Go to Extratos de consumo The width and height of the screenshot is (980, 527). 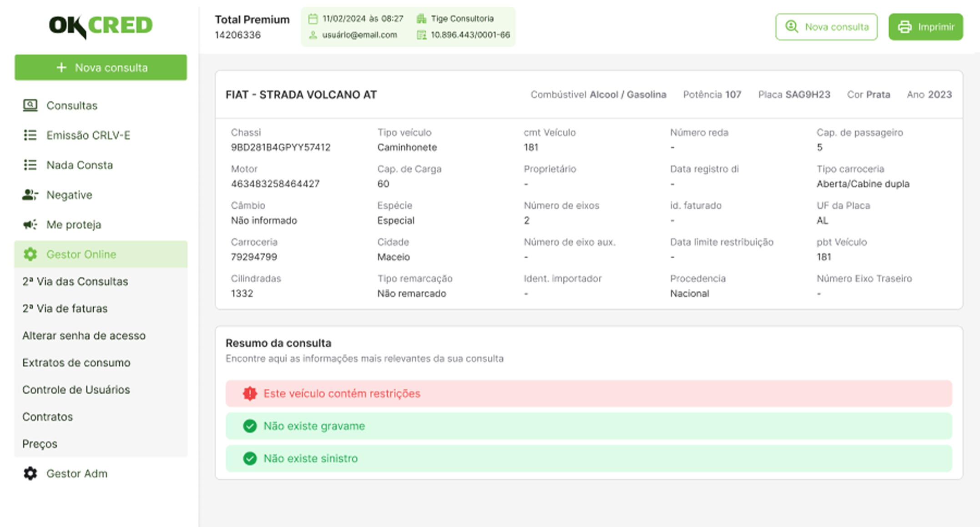[76, 363]
